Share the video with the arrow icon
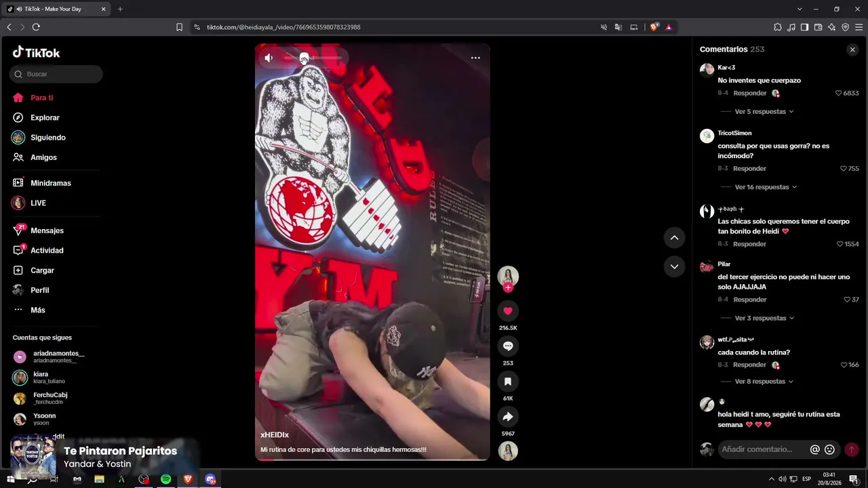 [x=508, y=417]
